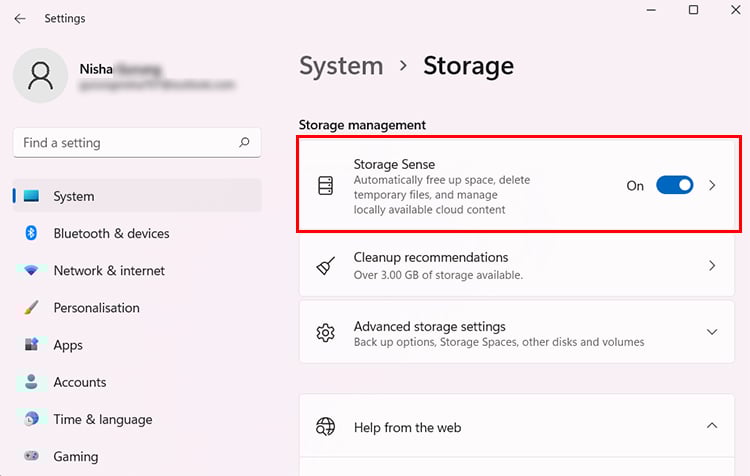The height and width of the screenshot is (476, 750).
Task: Click the Cleanup recommendations broom icon
Action: 325,266
